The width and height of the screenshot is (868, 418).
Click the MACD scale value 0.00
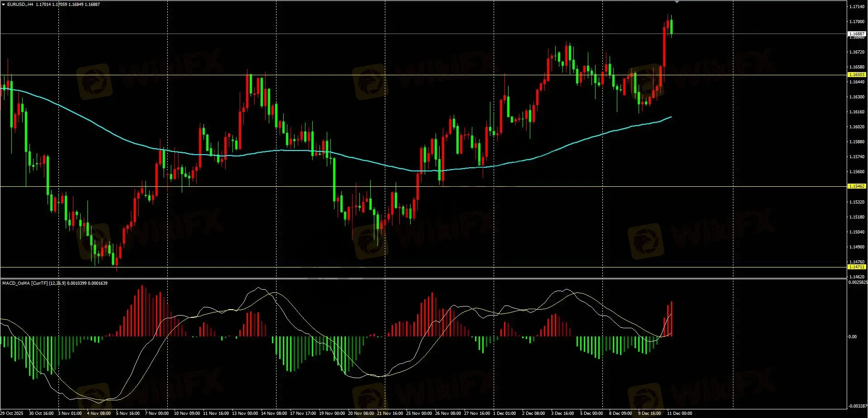[853, 337]
